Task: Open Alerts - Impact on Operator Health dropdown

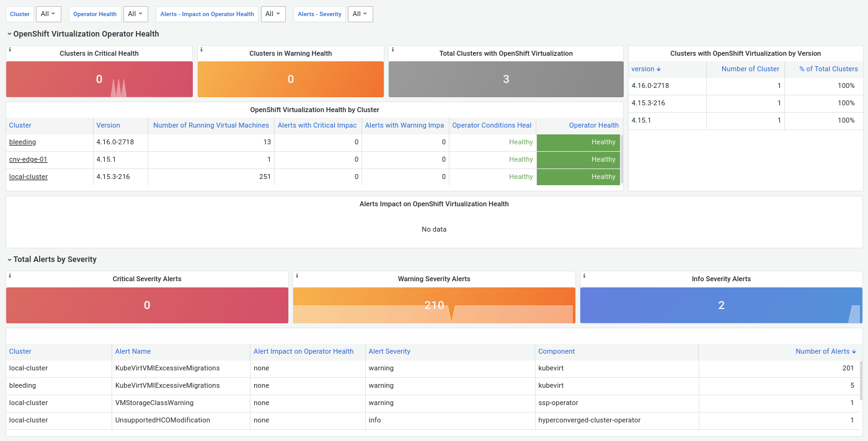Action: pyautogui.click(x=273, y=14)
